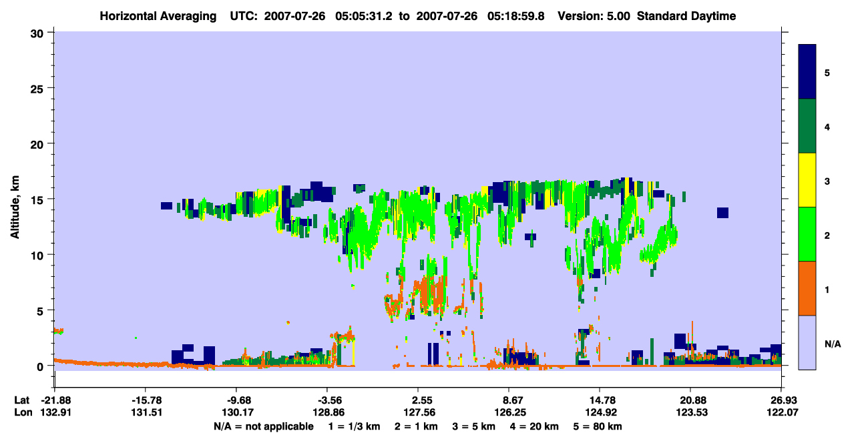Click longitude value 131.51
The image size is (868, 445).
point(146,412)
